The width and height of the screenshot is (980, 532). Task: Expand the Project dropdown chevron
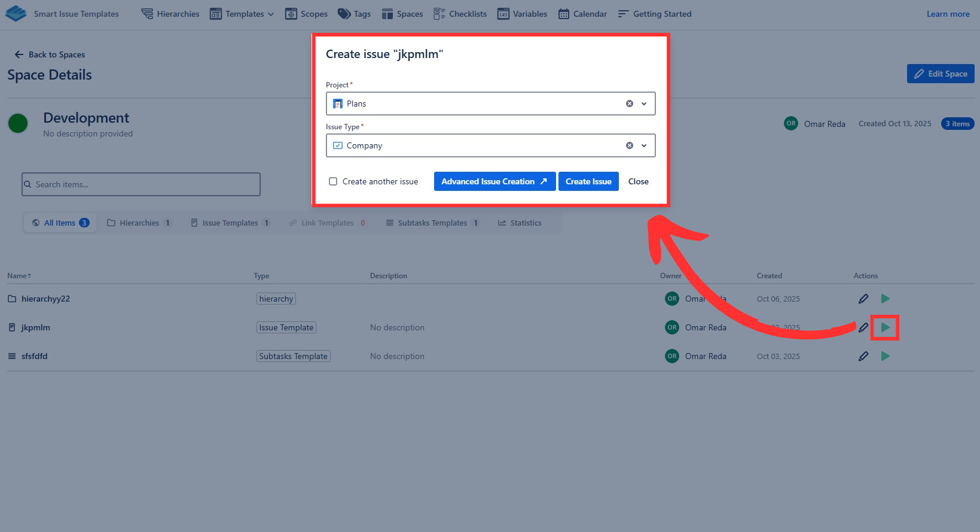coord(644,104)
